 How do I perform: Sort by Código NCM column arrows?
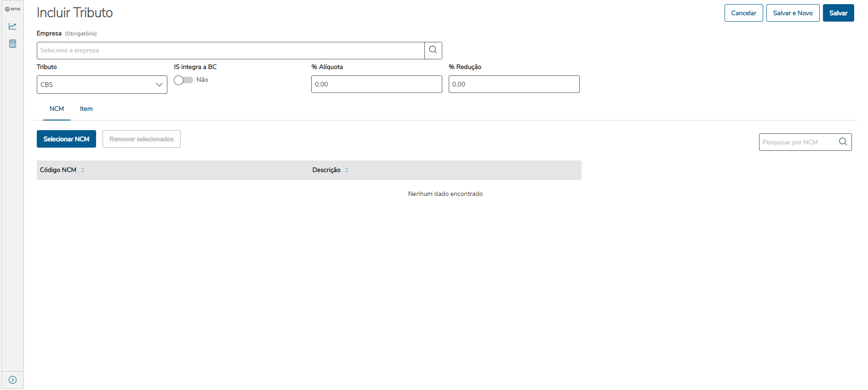tap(83, 170)
